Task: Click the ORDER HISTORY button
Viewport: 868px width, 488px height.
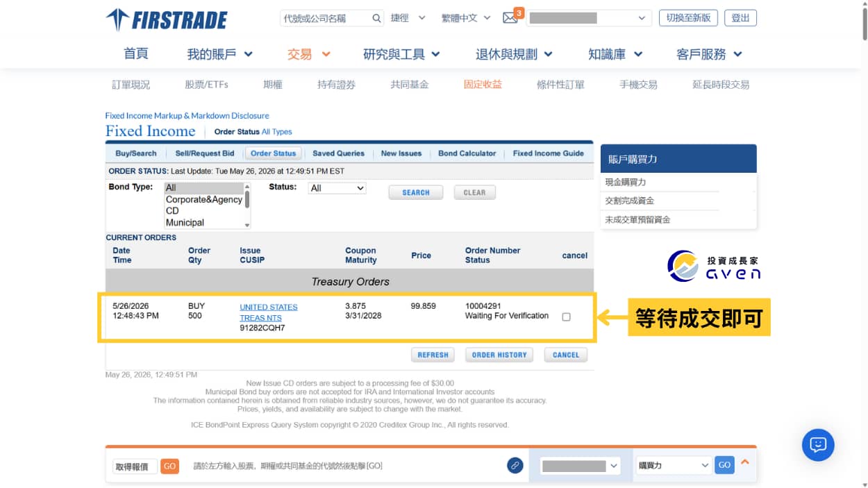Action: tap(499, 355)
